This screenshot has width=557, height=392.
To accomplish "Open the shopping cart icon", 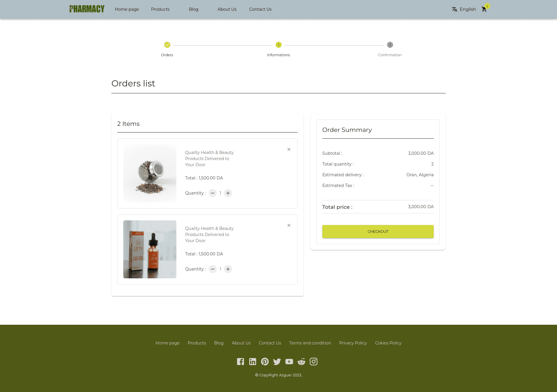I will tap(484, 9).
